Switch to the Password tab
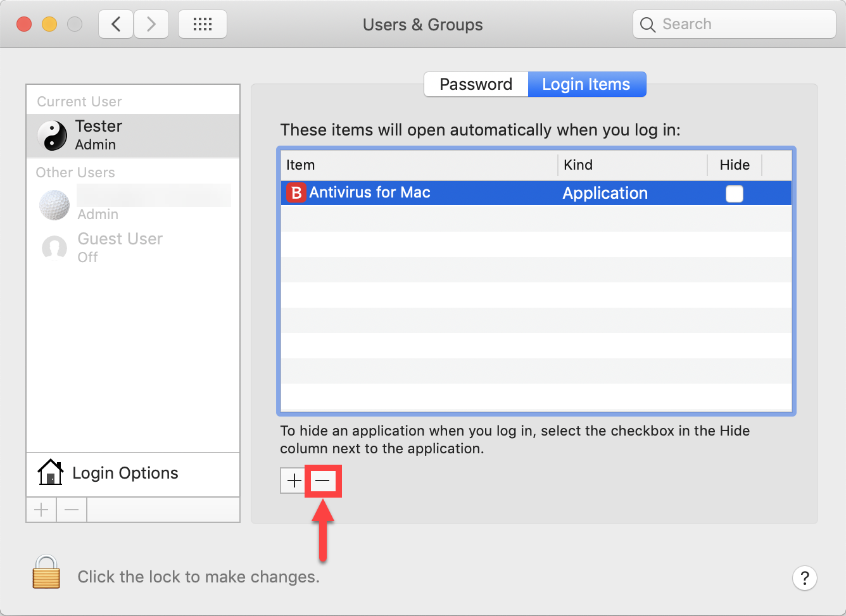Viewport: 846px width, 616px height. click(x=476, y=84)
